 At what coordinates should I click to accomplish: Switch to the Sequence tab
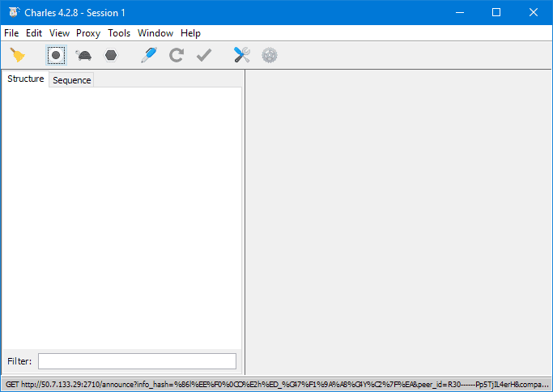click(71, 80)
